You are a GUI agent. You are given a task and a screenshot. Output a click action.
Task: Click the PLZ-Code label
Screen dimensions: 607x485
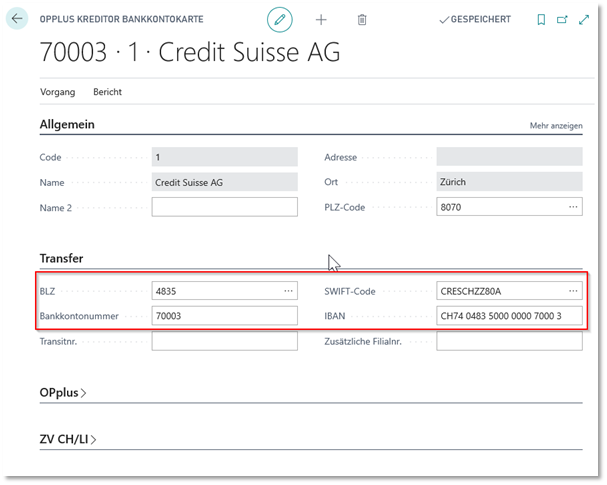click(345, 207)
